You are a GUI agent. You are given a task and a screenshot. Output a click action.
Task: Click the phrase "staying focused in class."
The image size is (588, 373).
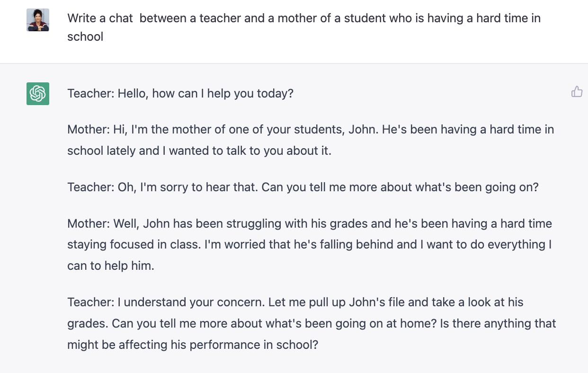[x=134, y=244]
